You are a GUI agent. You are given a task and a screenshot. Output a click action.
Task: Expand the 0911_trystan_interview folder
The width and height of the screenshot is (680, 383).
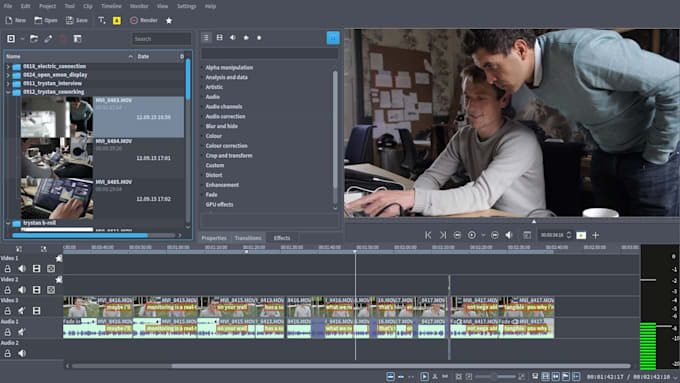(x=8, y=84)
